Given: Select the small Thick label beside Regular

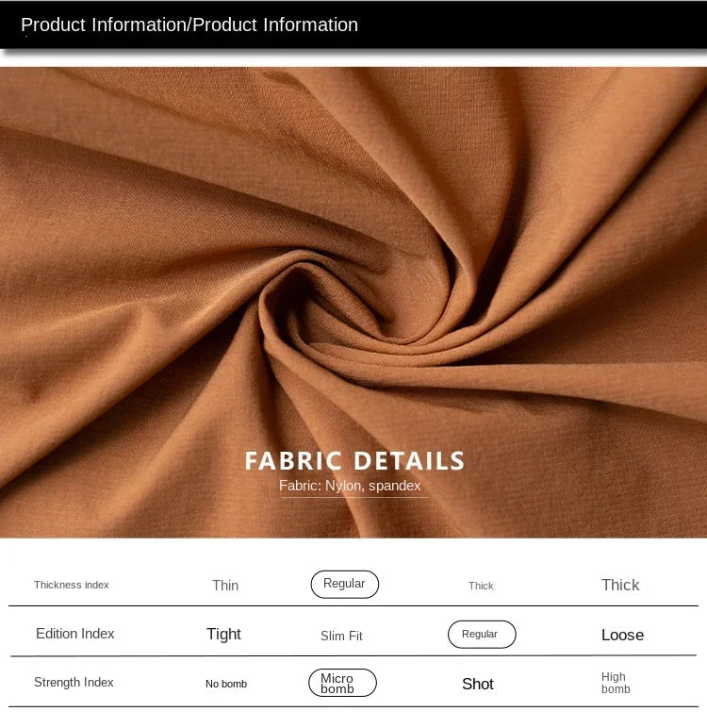Looking at the screenshot, I should coord(481,586).
